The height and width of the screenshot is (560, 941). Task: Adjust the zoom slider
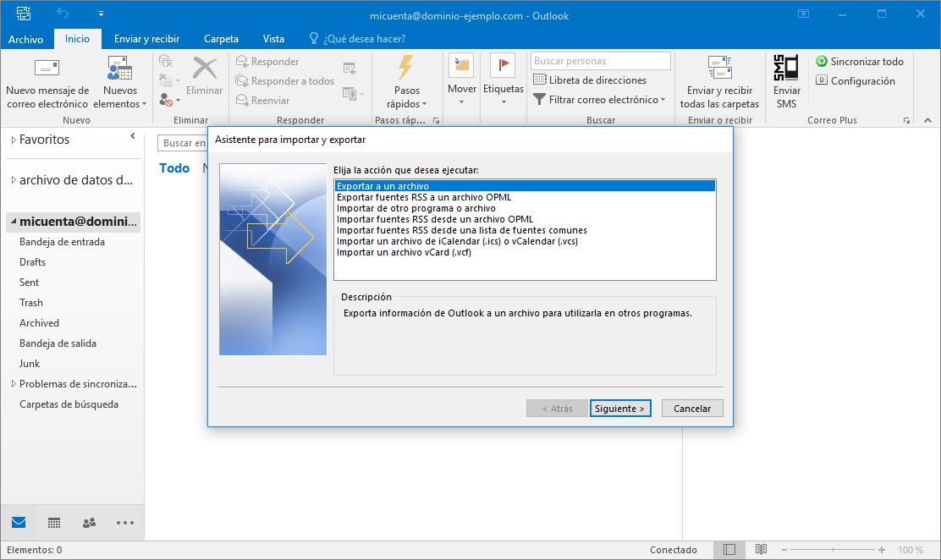coord(833,550)
